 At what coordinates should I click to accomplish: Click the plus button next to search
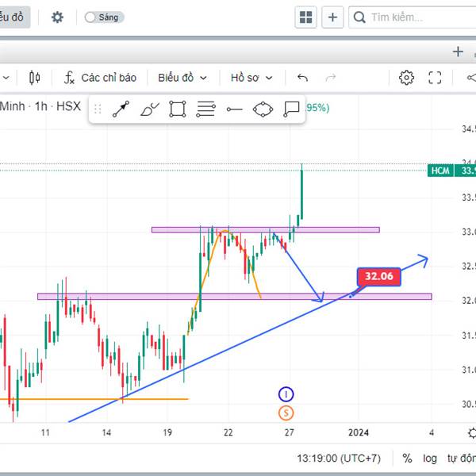[x=332, y=17]
